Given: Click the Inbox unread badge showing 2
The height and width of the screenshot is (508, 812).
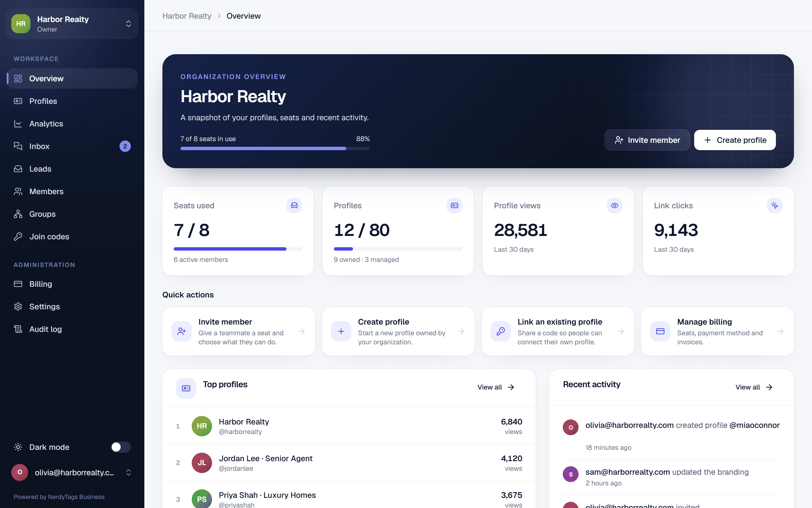Looking at the screenshot, I should point(125,146).
